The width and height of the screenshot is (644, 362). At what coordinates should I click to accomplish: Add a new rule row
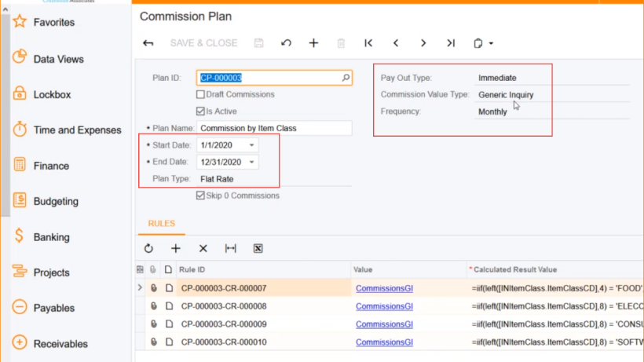click(176, 248)
